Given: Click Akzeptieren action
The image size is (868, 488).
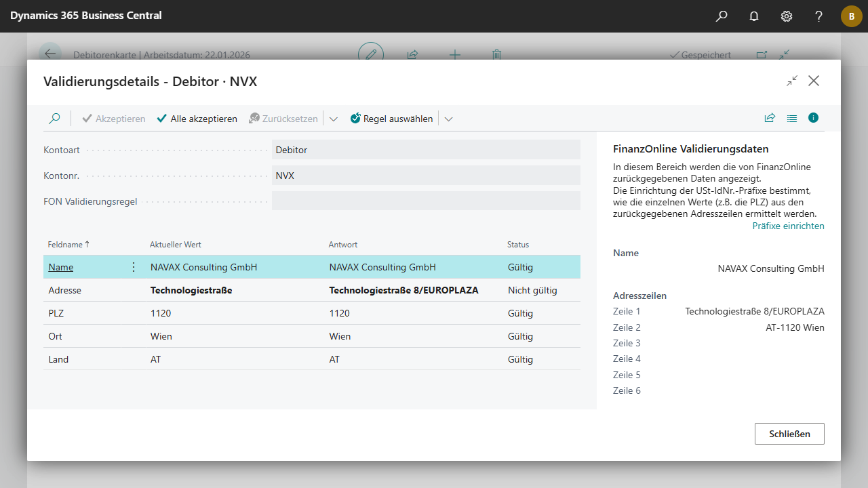Looking at the screenshot, I should point(113,119).
